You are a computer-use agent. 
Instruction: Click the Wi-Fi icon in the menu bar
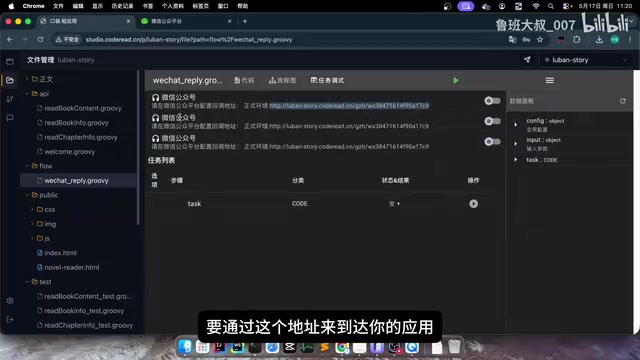[x=536, y=6]
